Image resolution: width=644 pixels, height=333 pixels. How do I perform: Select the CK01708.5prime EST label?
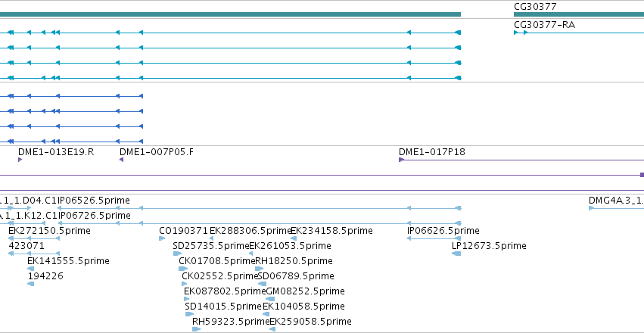point(217,261)
